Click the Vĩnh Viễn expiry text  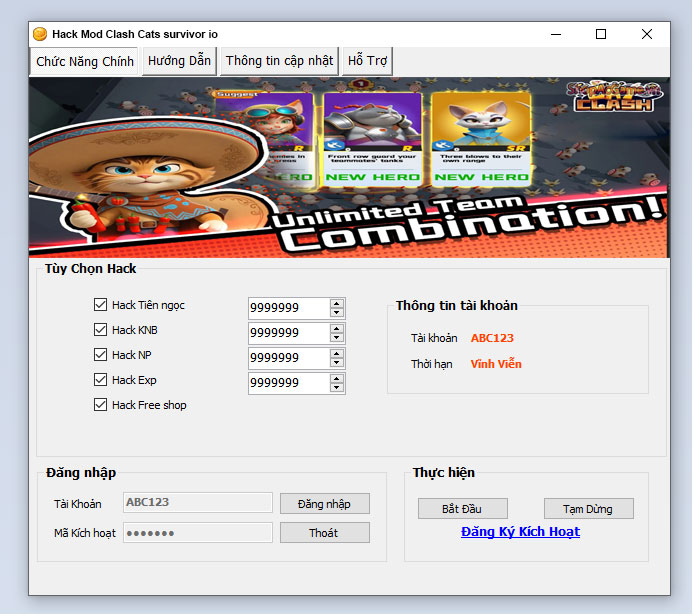tap(496, 364)
